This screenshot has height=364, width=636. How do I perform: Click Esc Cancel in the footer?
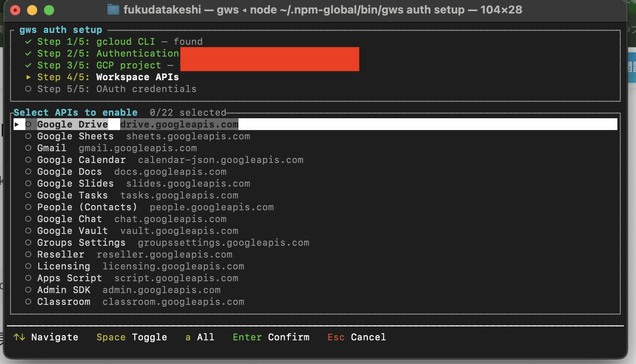pos(356,338)
